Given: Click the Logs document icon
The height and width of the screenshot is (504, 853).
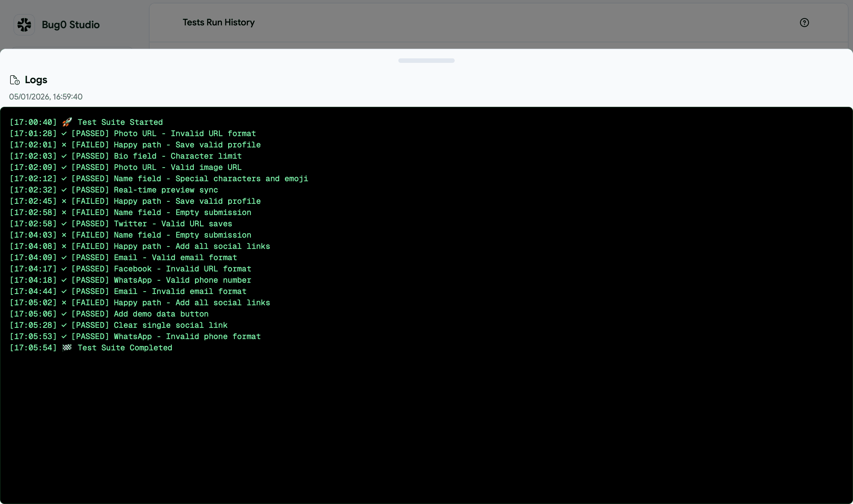Looking at the screenshot, I should click(x=14, y=80).
